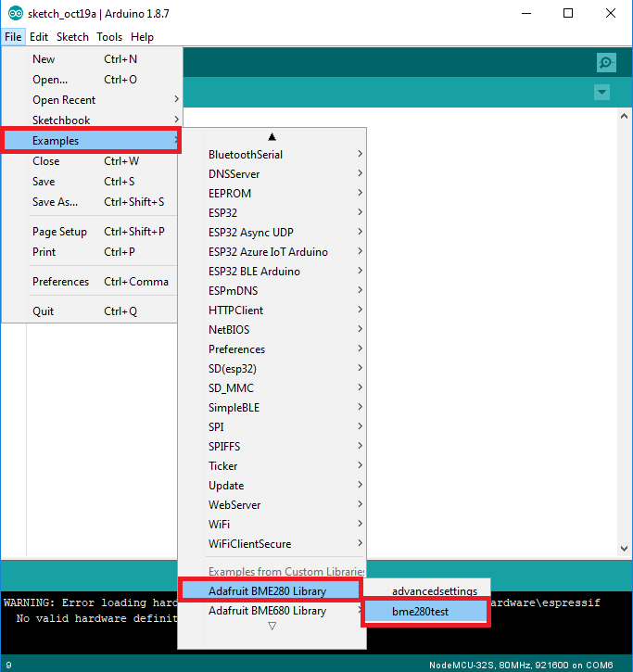Close the Arduino window
633x672 pixels.
tap(610, 13)
